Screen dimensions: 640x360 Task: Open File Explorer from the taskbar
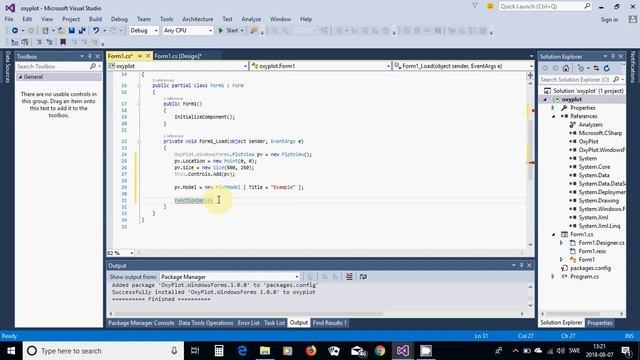[265, 351]
